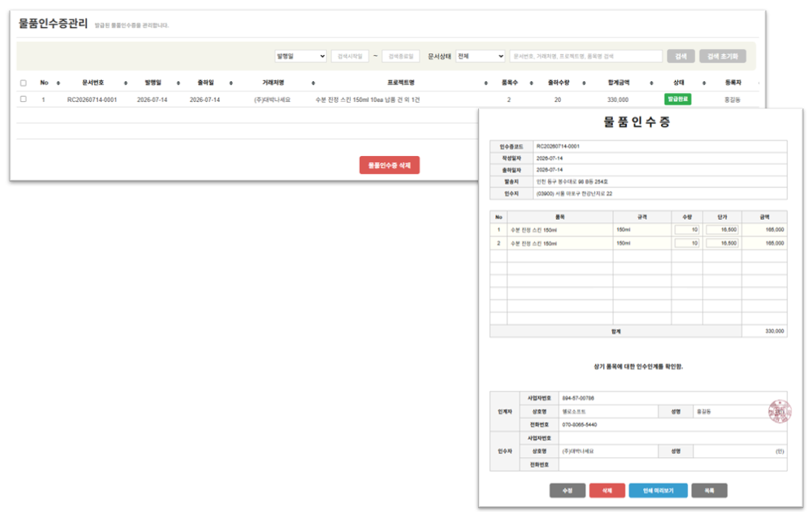Sort list by 품목수 sort arrow
812x512 pixels.
click(532, 82)
